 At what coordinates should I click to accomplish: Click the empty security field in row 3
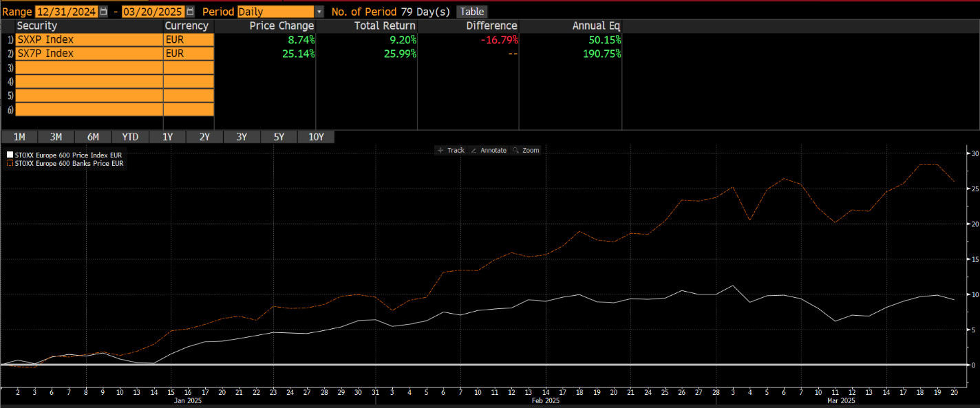pyautogui.click(x=88, y=67)
